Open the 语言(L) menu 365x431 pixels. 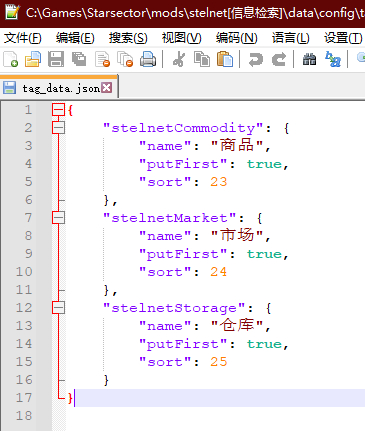[290, 38]
